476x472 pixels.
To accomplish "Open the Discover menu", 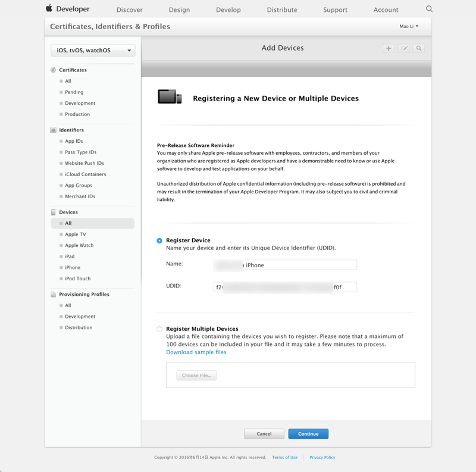I will (x=130, y=10).
